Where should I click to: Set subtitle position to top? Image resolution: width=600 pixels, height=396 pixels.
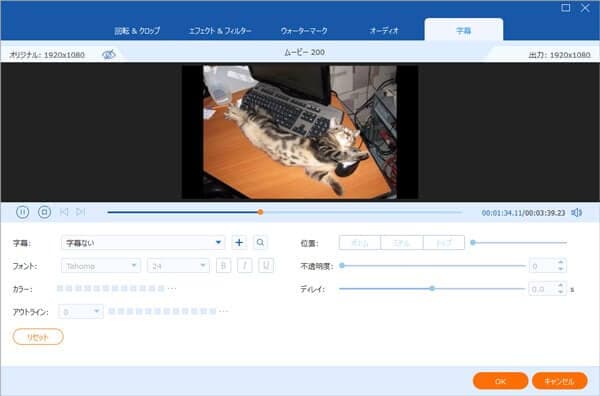pos(444,243)
